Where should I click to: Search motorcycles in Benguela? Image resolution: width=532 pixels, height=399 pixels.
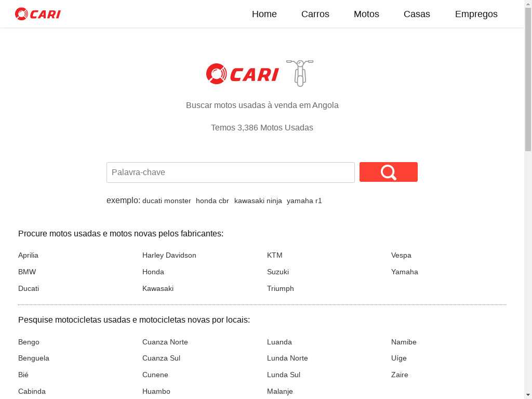coord(34,358)
